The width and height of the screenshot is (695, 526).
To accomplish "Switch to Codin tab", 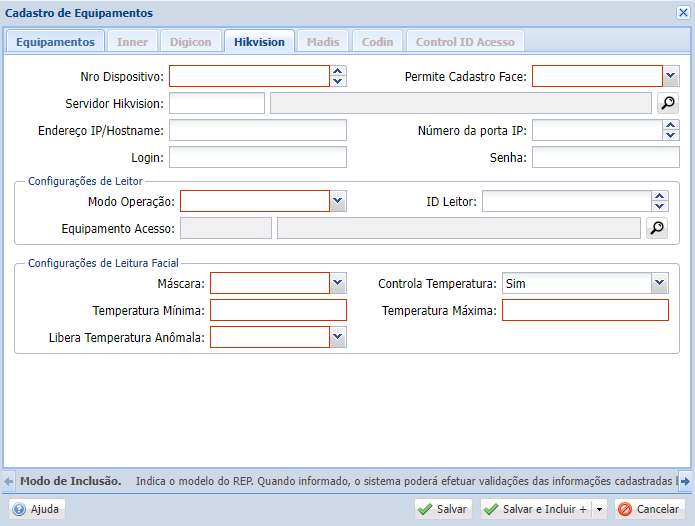I will tap(377, 42).
